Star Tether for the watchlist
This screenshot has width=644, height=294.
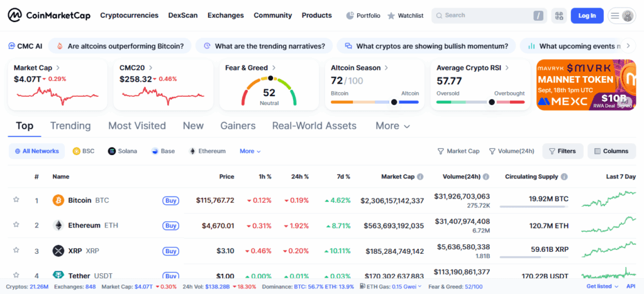(16, 275)
